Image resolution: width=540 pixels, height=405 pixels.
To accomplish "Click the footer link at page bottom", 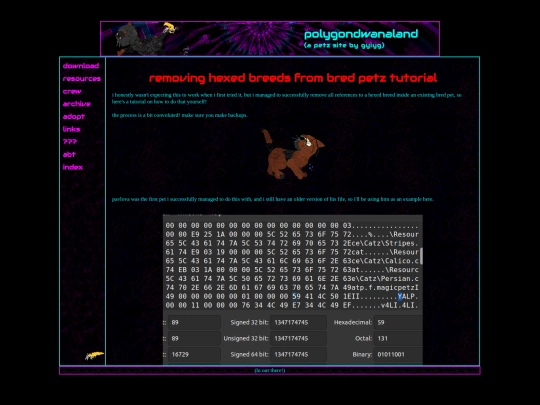I will click(x=270, y=371).
